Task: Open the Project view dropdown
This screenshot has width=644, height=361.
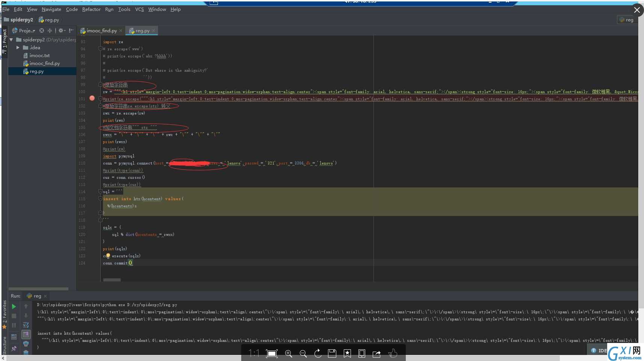Action: coord(24,30)
